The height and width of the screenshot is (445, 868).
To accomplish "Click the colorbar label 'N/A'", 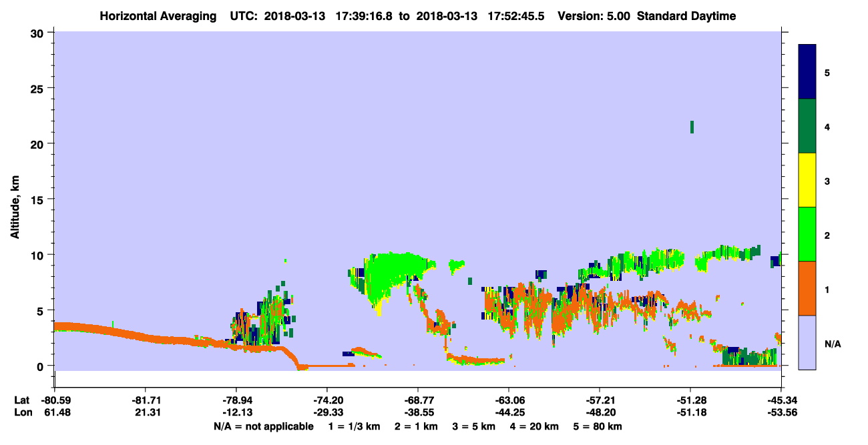I will coord(832,344).
